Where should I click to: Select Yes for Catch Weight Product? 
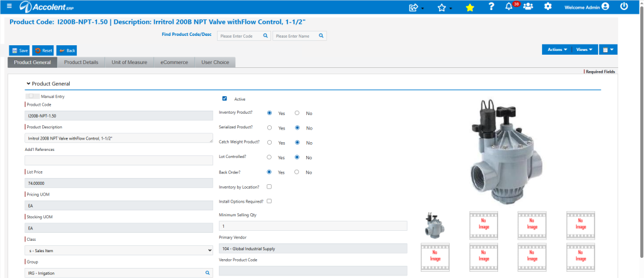tap(269, 143)
